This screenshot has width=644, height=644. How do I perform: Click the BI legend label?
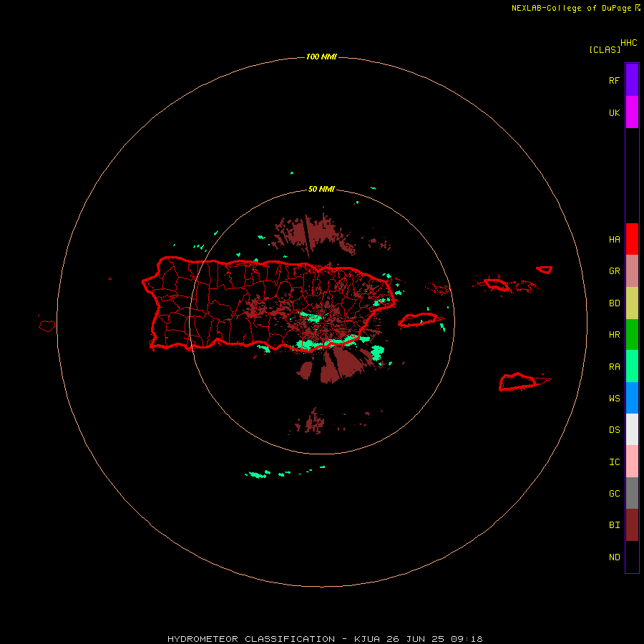pos(614,525)
